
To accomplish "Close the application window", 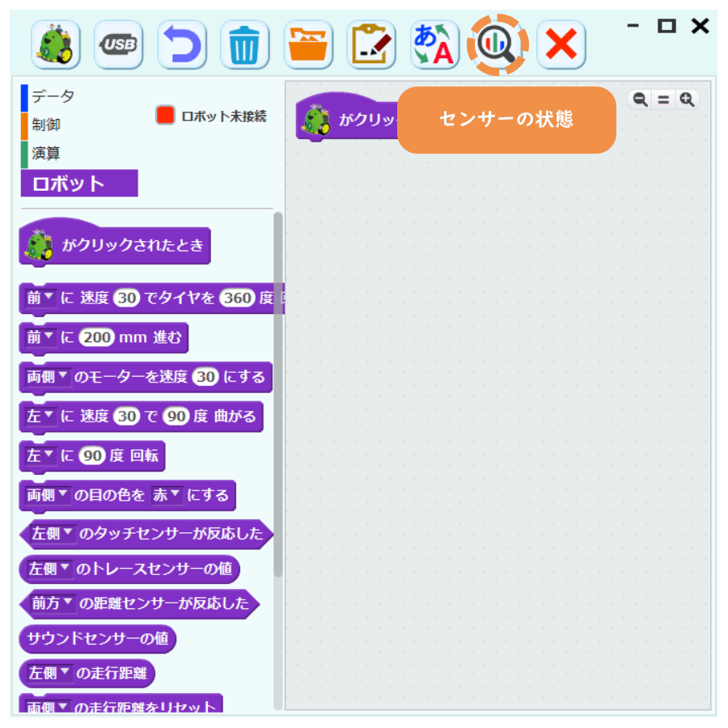I will coord(700,26).
